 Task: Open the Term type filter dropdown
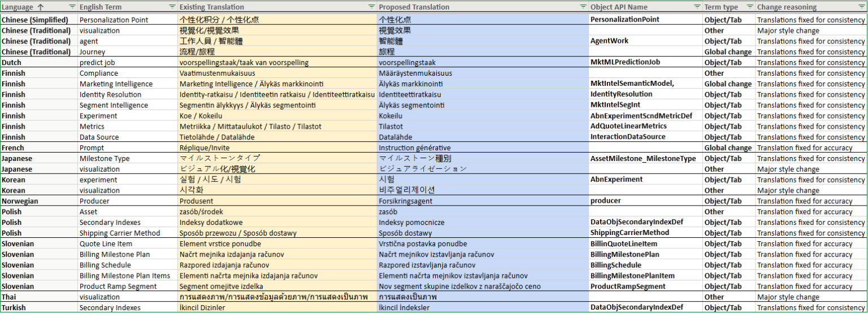click(749, 7)
